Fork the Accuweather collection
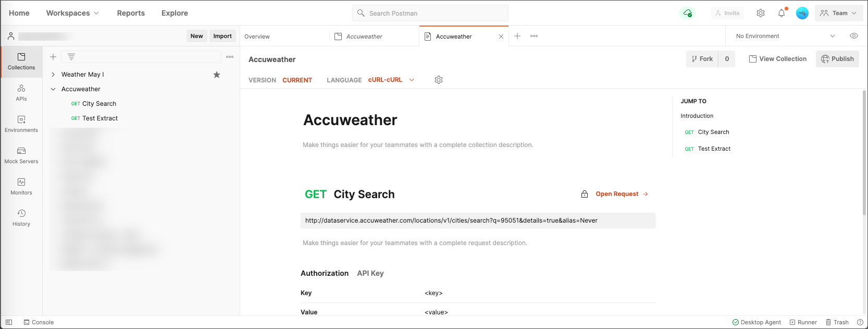This screenshot has width=868, height=329. coord(702,59)
